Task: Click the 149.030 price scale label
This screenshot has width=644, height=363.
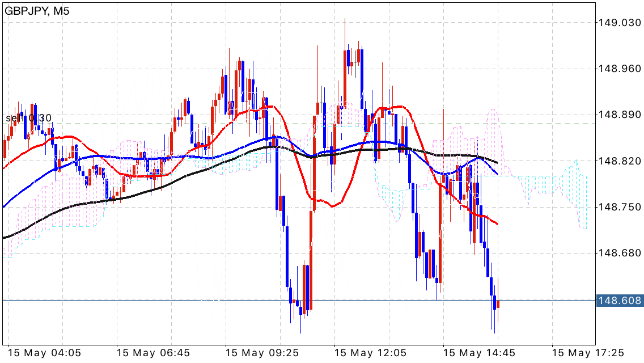Action: [x=620, y=23]
